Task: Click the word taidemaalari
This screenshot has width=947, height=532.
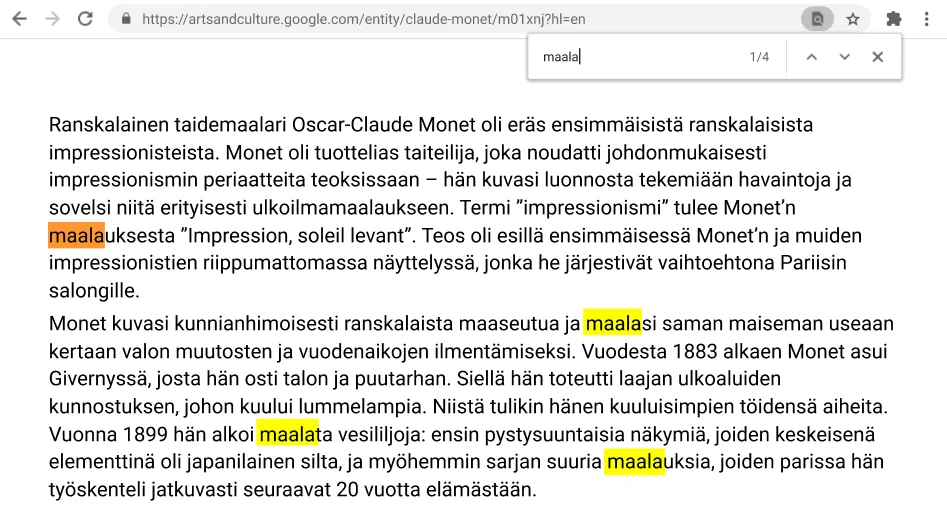Action: tap(230, 125)
